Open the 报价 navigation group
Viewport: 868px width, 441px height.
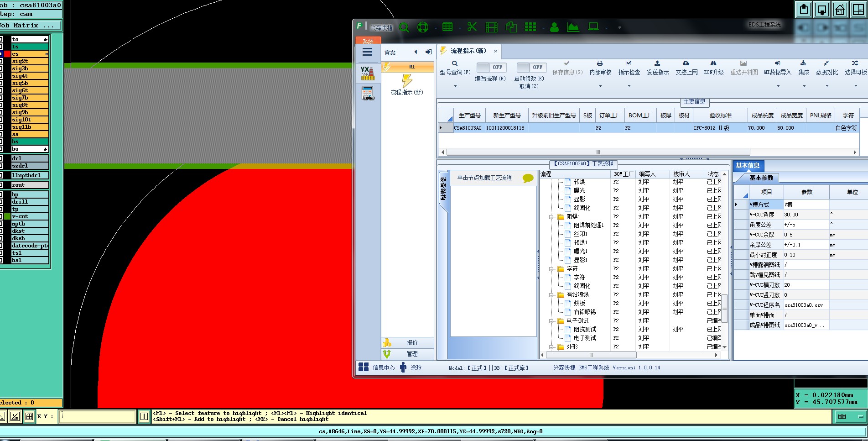pyautogui.click(x=407, y=342)
